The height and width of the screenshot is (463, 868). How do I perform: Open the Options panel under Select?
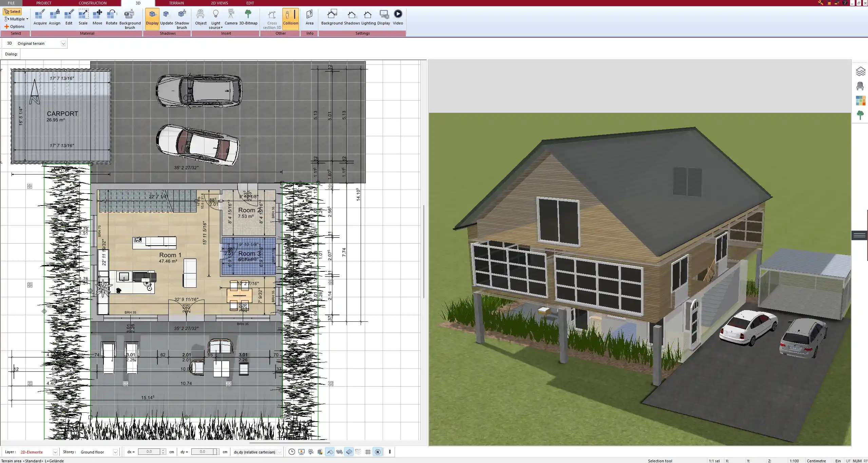click(15, 26)
